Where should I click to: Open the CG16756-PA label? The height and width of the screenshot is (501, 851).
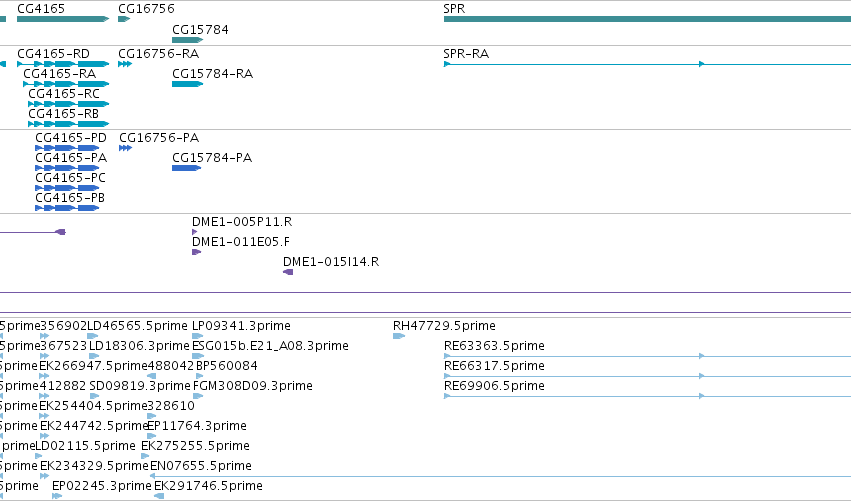158,138
